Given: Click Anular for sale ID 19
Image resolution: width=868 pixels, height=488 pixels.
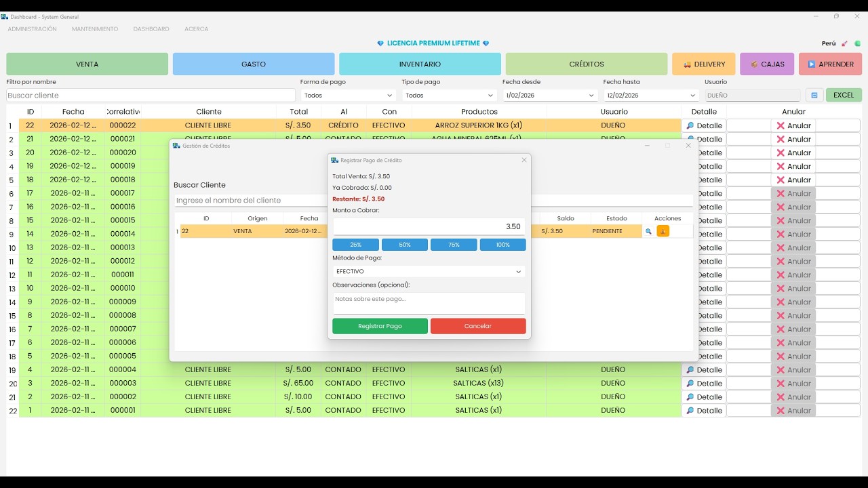Looking at the screenshot, I should click(793, 166).
